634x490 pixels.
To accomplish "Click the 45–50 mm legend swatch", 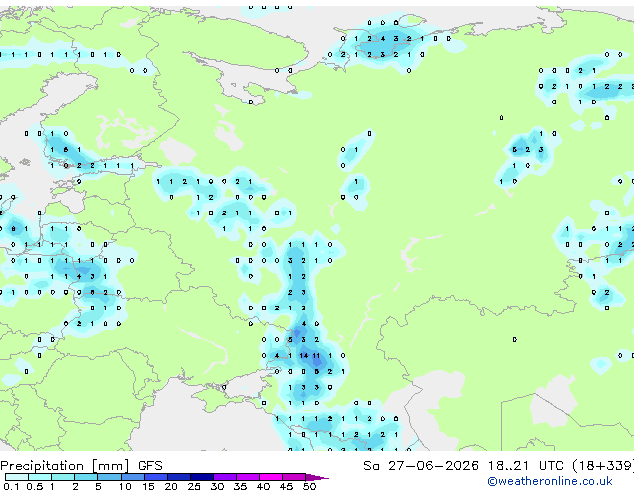I will (x=294, y=477).
